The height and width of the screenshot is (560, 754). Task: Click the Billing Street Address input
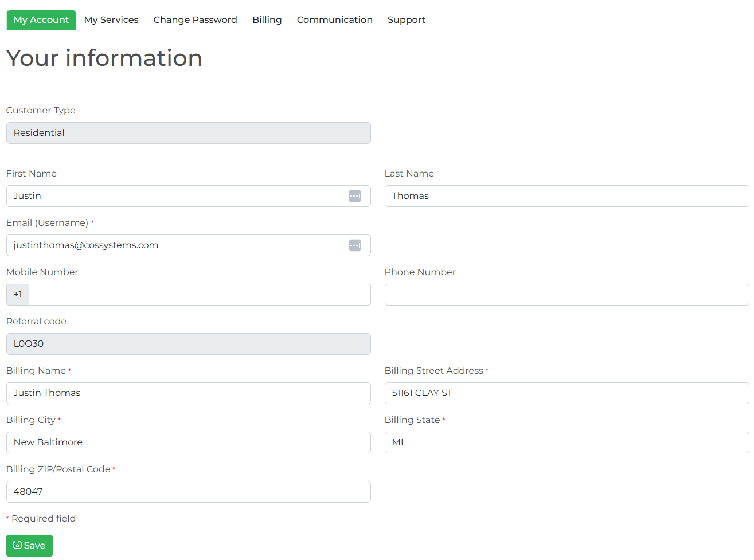tap(567, 393)
